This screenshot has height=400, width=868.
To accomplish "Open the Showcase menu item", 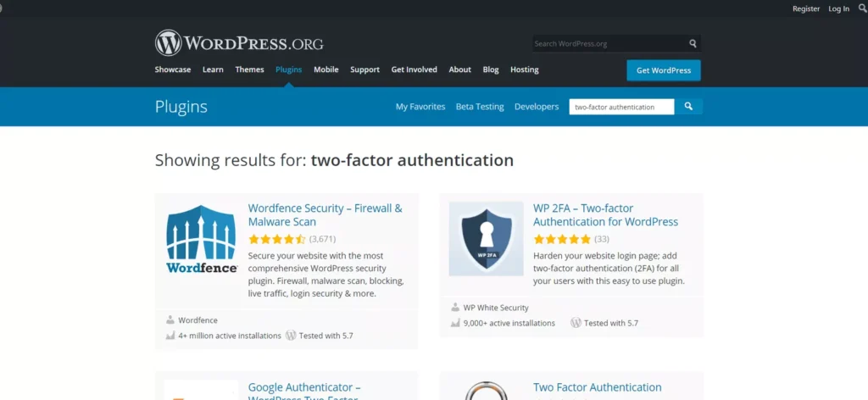I will [x=173, y=69].
